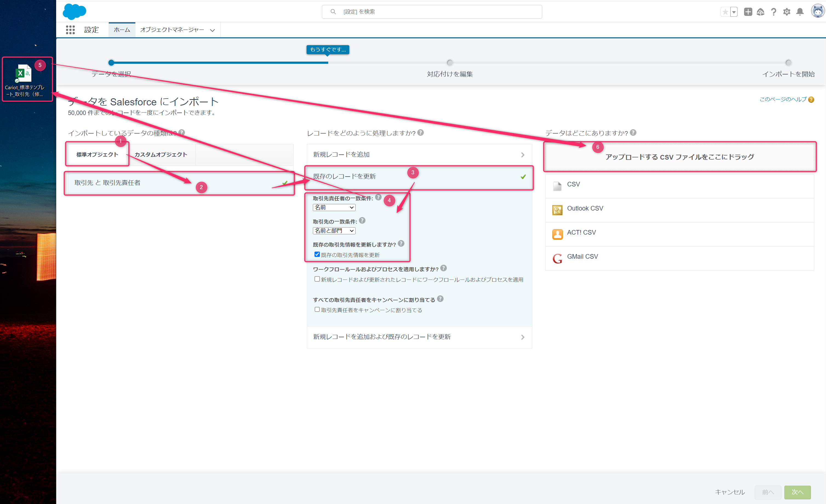Open the notifications bell

coord(800,12)
